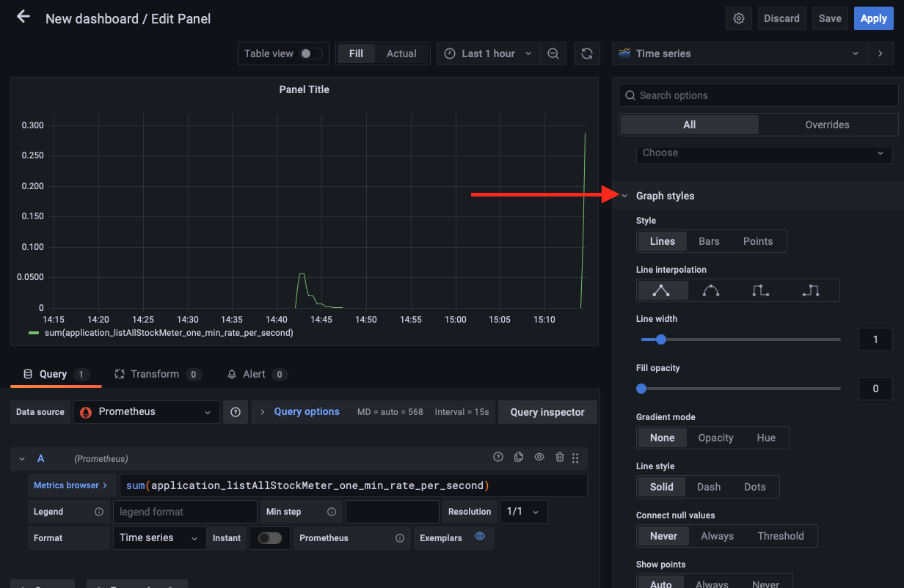904x588 pixels.
Task: Select Fill view mode
Action: [x=356, y=54]
